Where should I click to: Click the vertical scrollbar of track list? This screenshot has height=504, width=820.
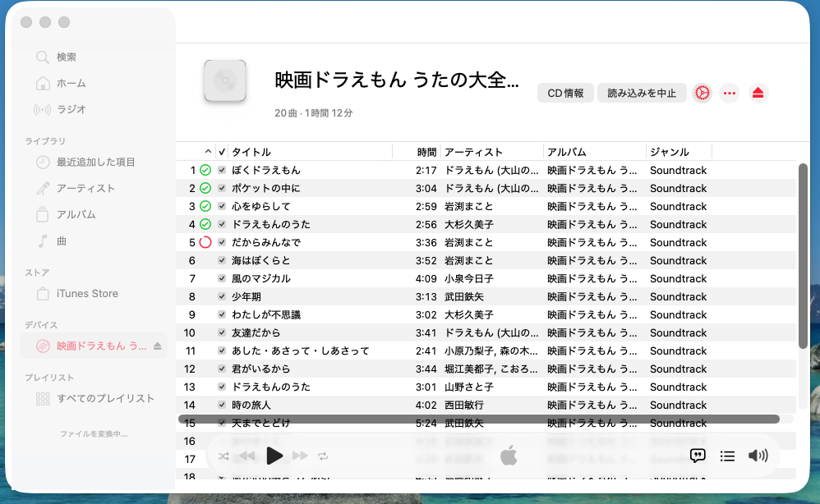(803, 256)
